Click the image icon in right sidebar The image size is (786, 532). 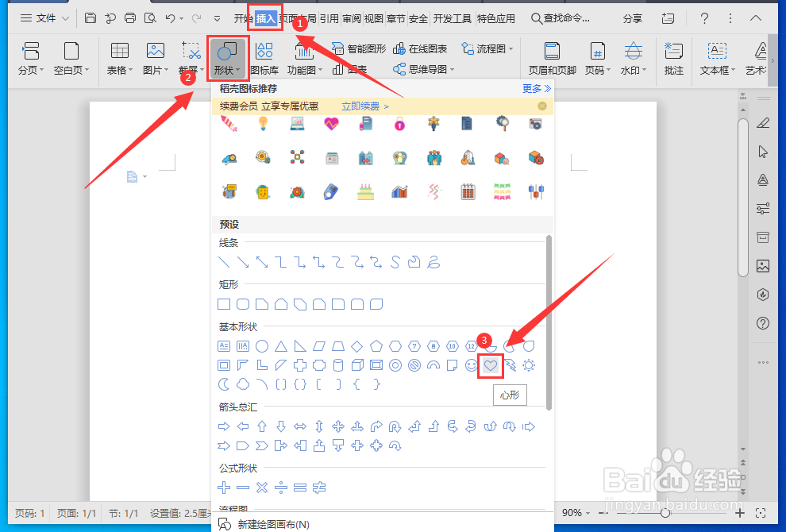click(762, 266)
